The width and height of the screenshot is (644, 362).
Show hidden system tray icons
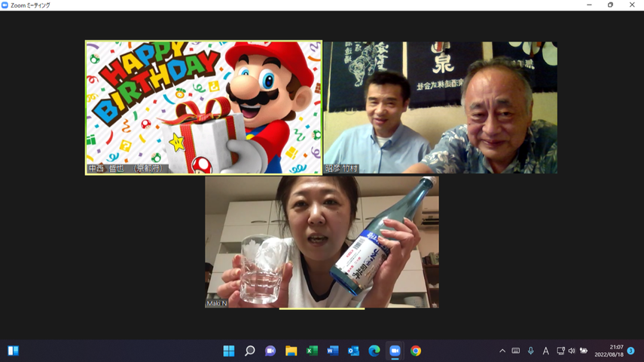(x=502, y=351)
